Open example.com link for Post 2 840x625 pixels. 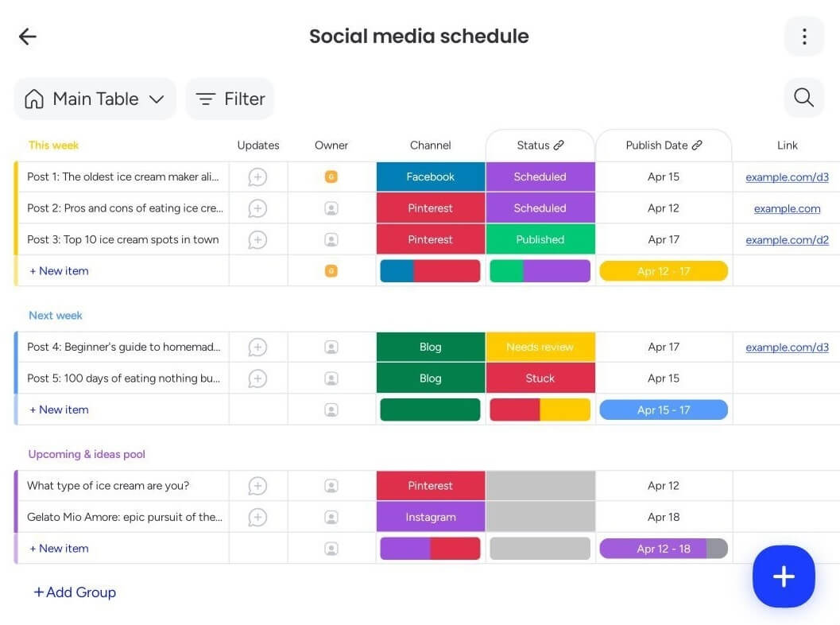[787, 208]
